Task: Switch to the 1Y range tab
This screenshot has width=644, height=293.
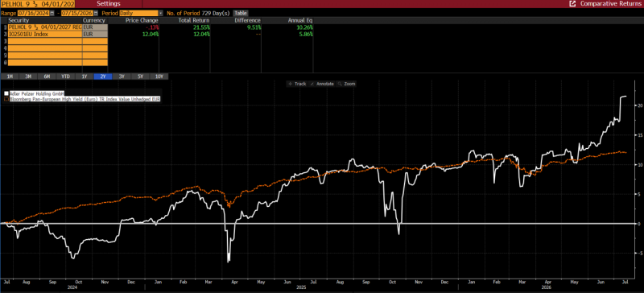Action: (x=85, y=76)
